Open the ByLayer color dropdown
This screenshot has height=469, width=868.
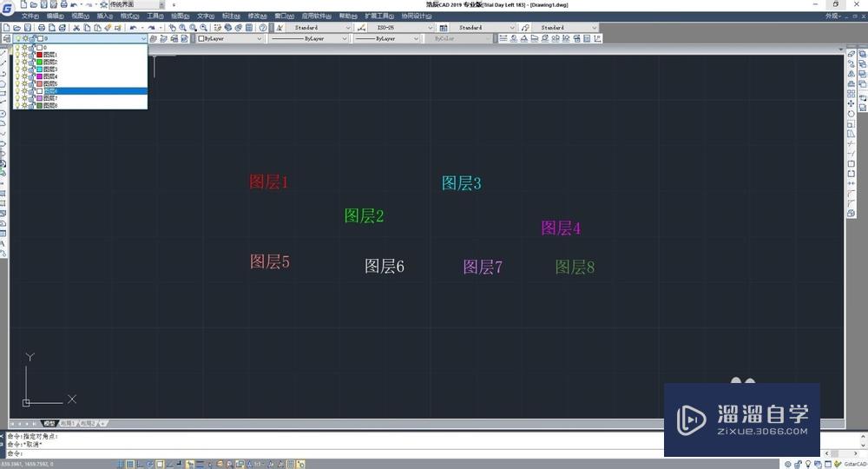(x=230, y=39)
